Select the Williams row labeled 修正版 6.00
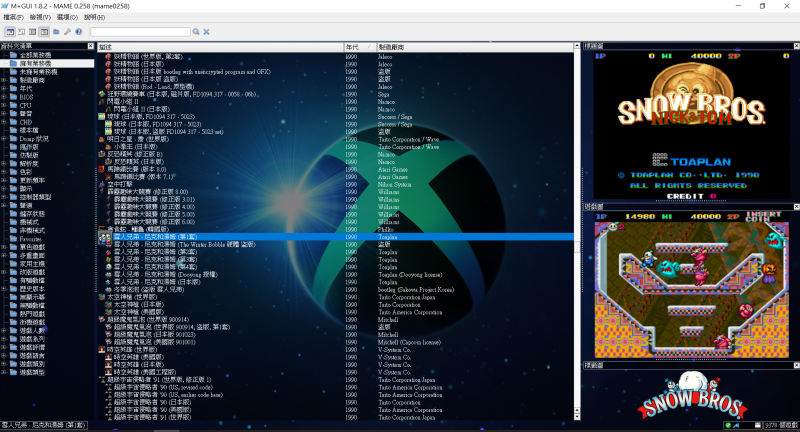The height and width of the screenshot is (432, 800). pos(336,222)
